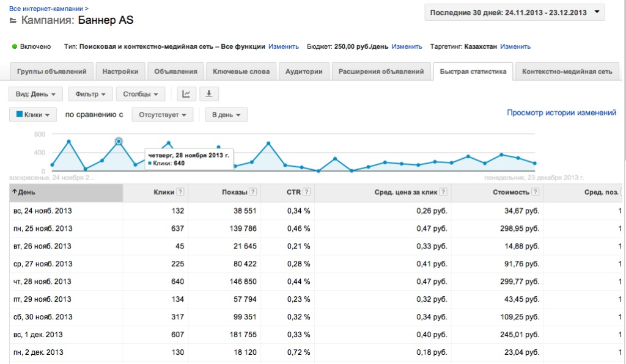Viewport: 626px width, 364px height.
Task: Click help icon next to Показы column
Action: point(253,192)
